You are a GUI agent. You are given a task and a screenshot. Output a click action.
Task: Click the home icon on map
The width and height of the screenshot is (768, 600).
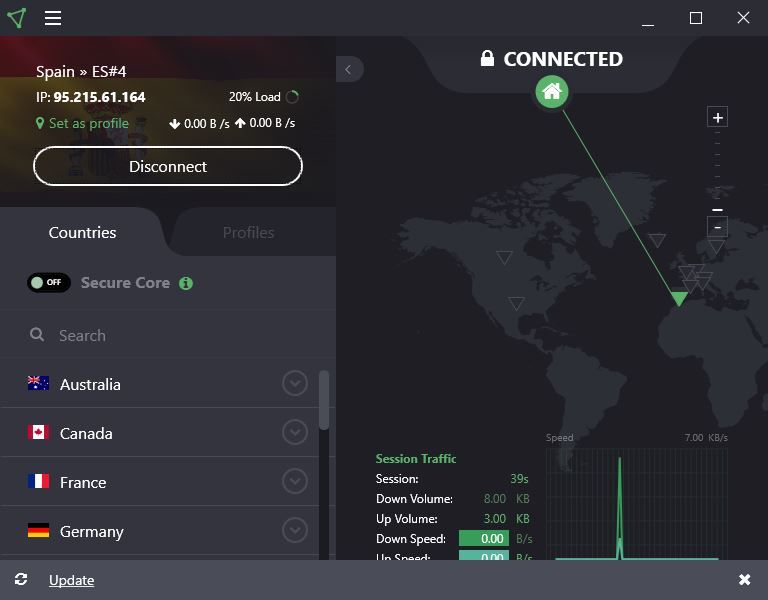pyautogui.click(x=551, y=92)
